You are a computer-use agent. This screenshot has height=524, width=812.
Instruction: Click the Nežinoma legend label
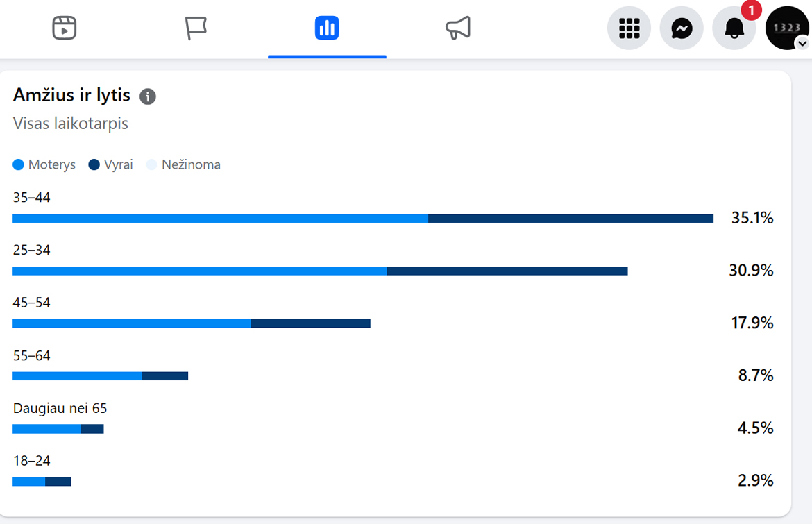191,164
